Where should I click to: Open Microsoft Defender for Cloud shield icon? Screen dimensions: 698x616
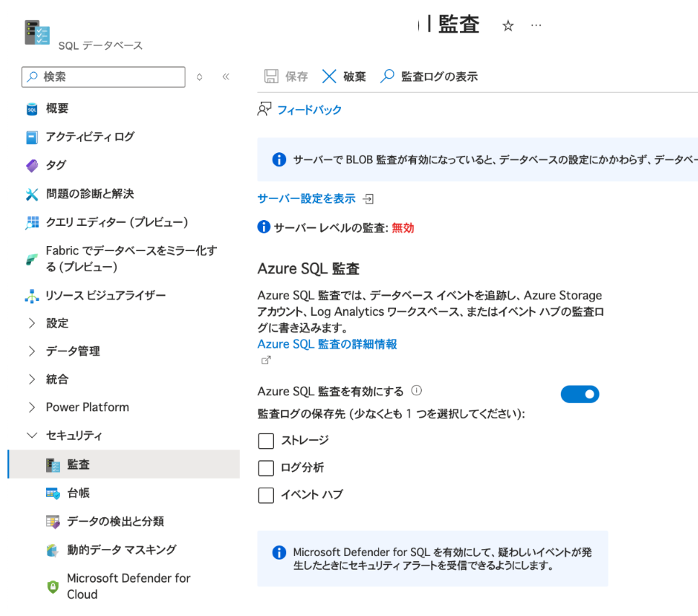(x=53, y=586)
